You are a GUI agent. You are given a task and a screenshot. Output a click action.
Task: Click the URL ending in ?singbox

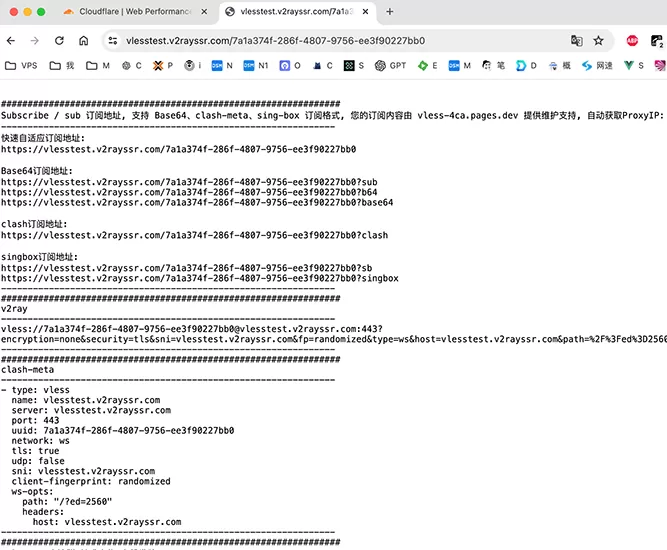pyautogui.click(x=200, y=278)
